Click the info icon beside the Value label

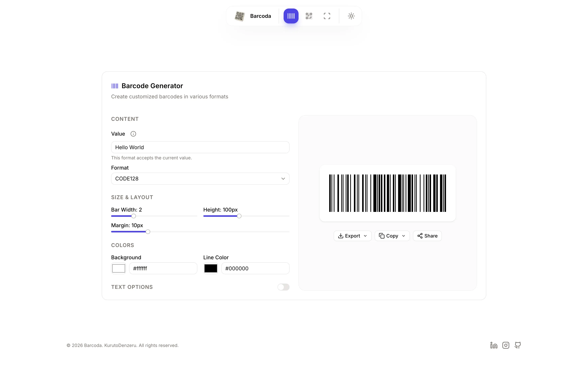pyautogui.click(x=133, y=134)
